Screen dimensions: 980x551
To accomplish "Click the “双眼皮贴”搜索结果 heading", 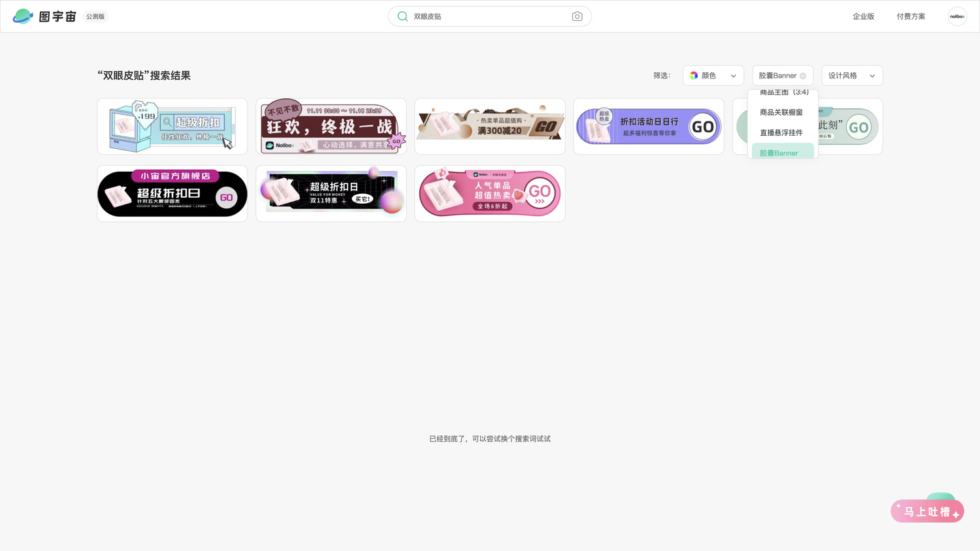I will tap(144, 76).
